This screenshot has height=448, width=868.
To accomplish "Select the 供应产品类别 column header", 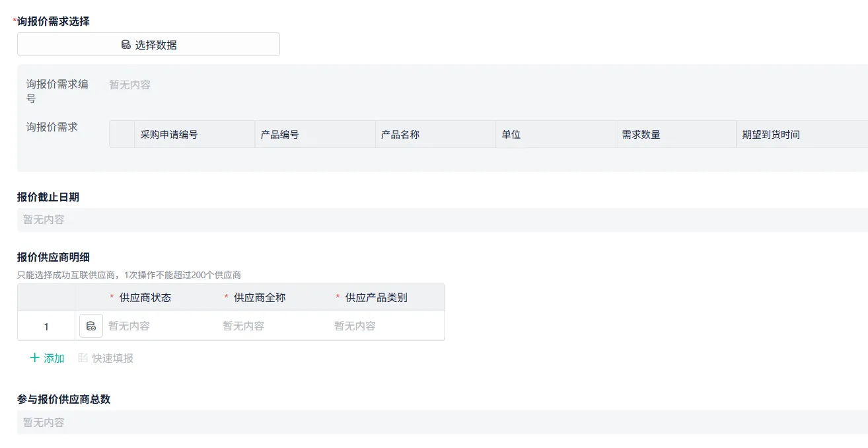I will (x=376, y=297).
